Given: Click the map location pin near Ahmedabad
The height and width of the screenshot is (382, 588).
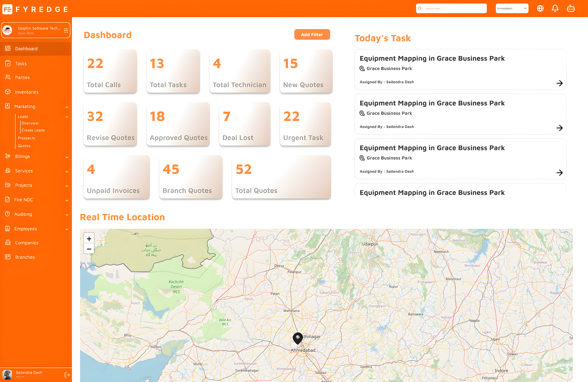Looking at the screenshot, I should click(x=298, y=338).
